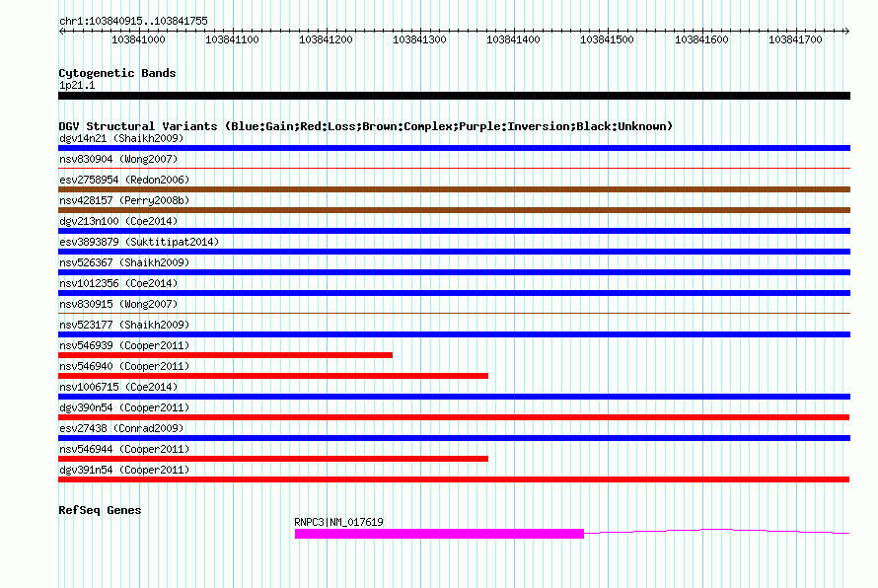This screenshot has width=878, height=588.
Task: Click the magenta RNPC3 exon block
Action: tap(439, 534)
